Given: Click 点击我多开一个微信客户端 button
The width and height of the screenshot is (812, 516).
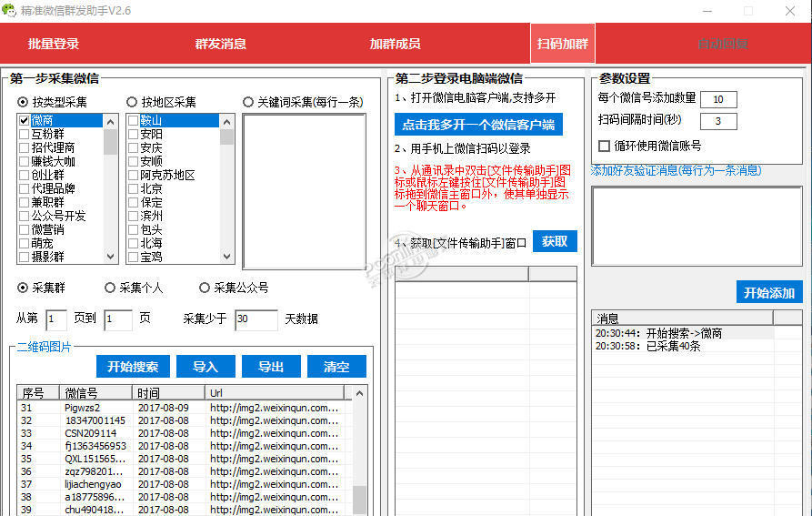Looking at the screenshot, I should pos(478,125).
